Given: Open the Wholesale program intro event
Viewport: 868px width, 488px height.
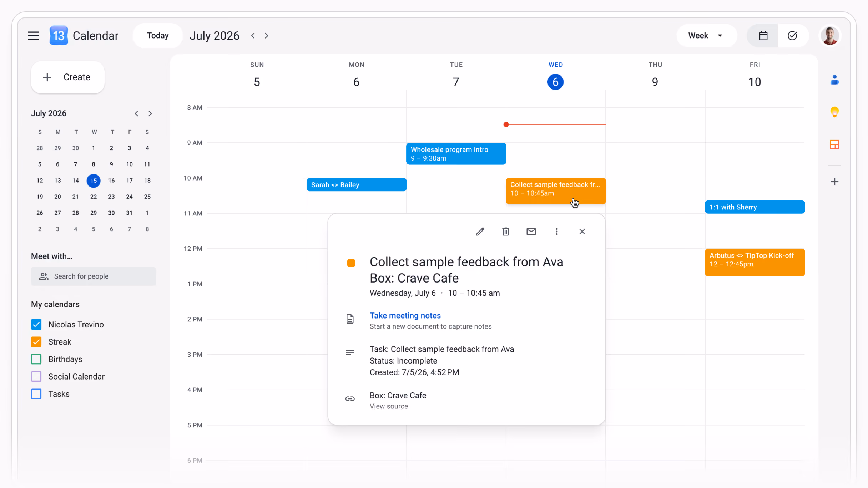Looking at the screenshot, I should 456,154.
